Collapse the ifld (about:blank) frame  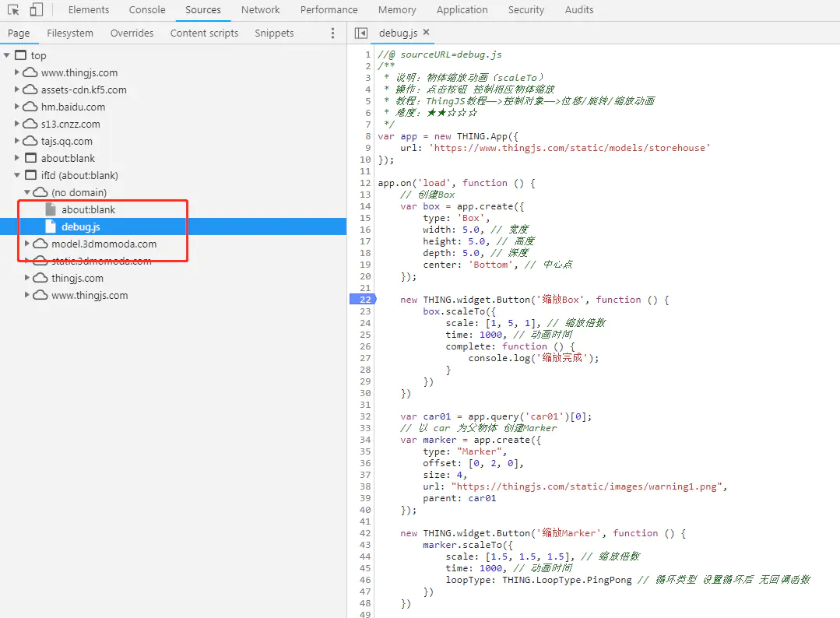pyautogui.click(x=17, y=175)
